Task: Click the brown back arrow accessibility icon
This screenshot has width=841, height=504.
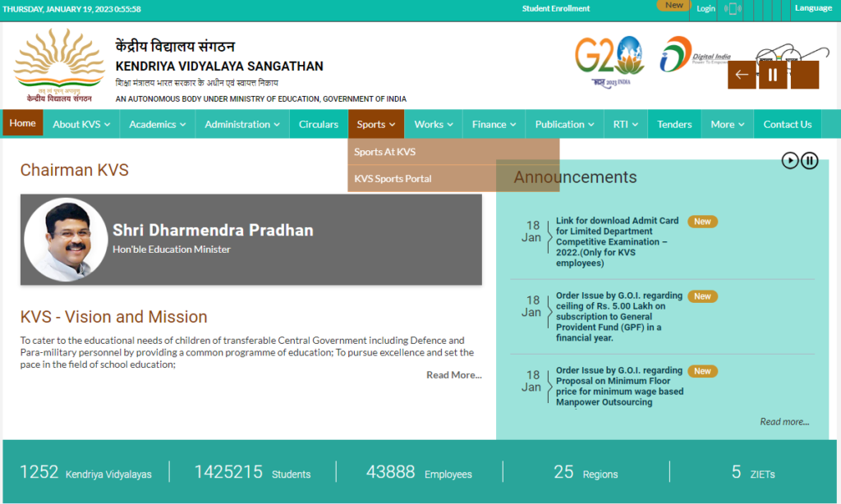Action: pos(741,74)
